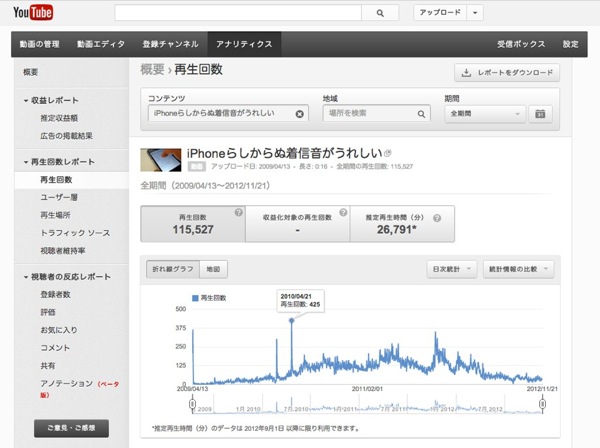The width and height of the screenshot is (600, 448).
Task: Open help icon for 再生回数 card
Action: [239, 212]
